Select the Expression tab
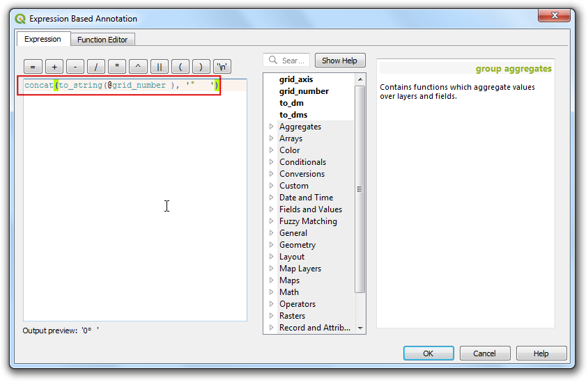This screenshot has height=382, width=588. click(x=42, y=39)
